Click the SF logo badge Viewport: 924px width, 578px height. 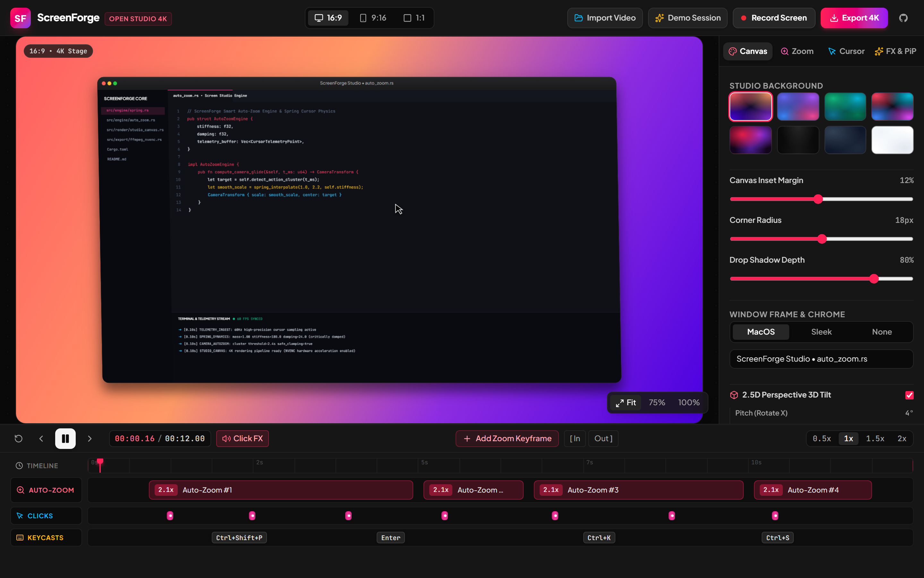[20, 18]
